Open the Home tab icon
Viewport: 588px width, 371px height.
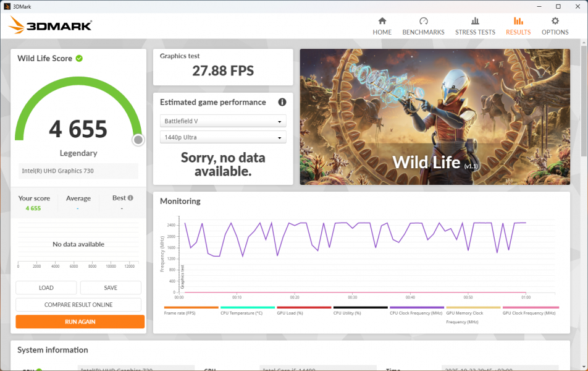point(382,21)
